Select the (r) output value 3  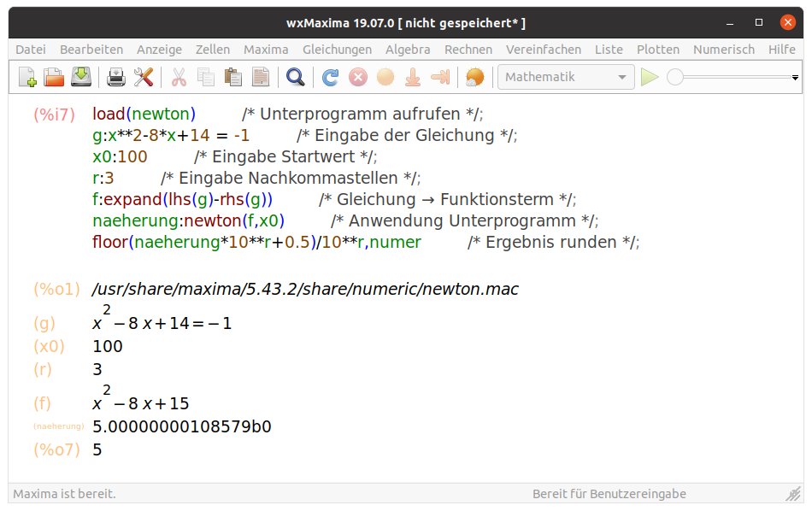coord(97,369)
